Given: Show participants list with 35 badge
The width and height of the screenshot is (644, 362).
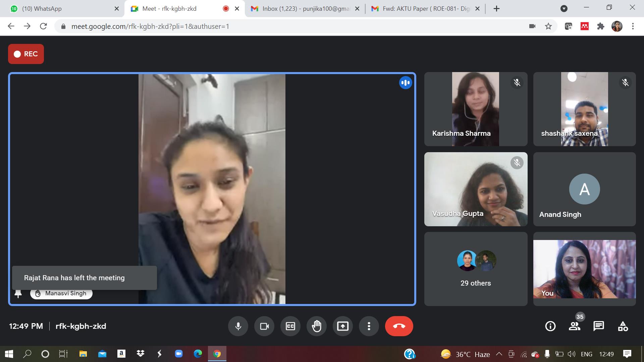Looking at the screenshot, I should pos(575,326).
